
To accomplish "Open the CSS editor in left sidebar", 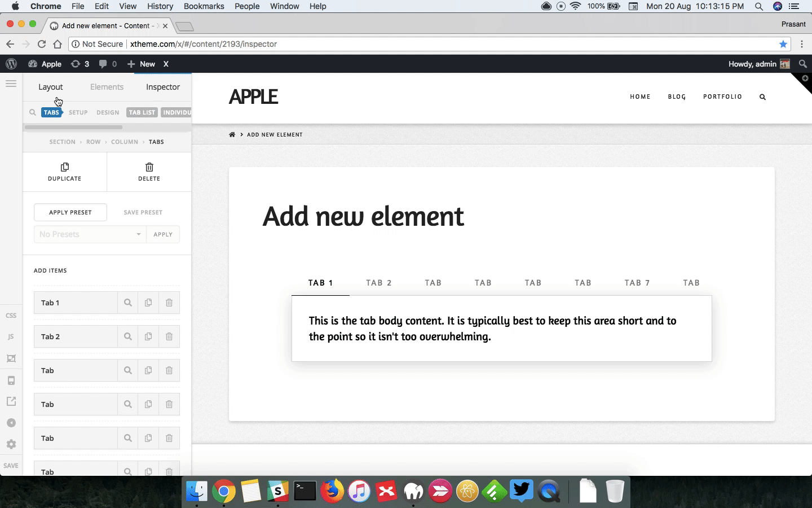I will 11,316.
